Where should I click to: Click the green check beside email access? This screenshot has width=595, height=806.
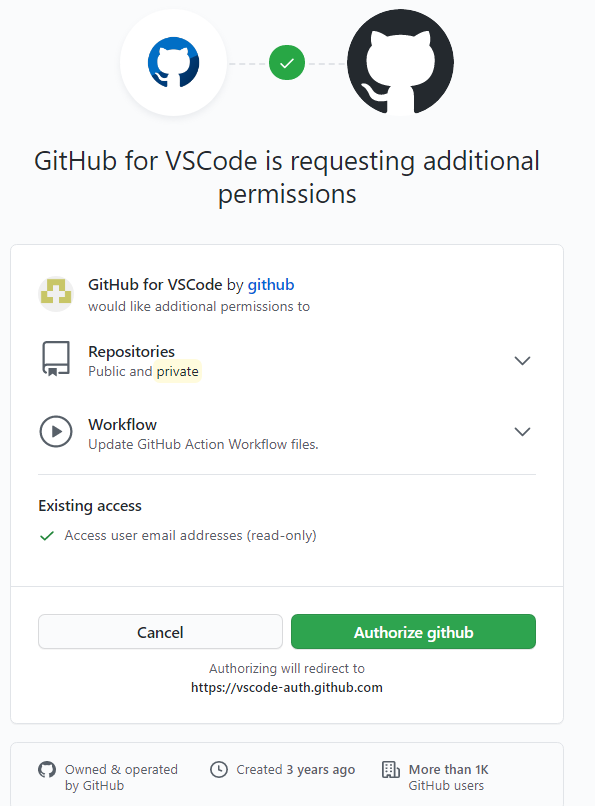click(x=47, y=536)
